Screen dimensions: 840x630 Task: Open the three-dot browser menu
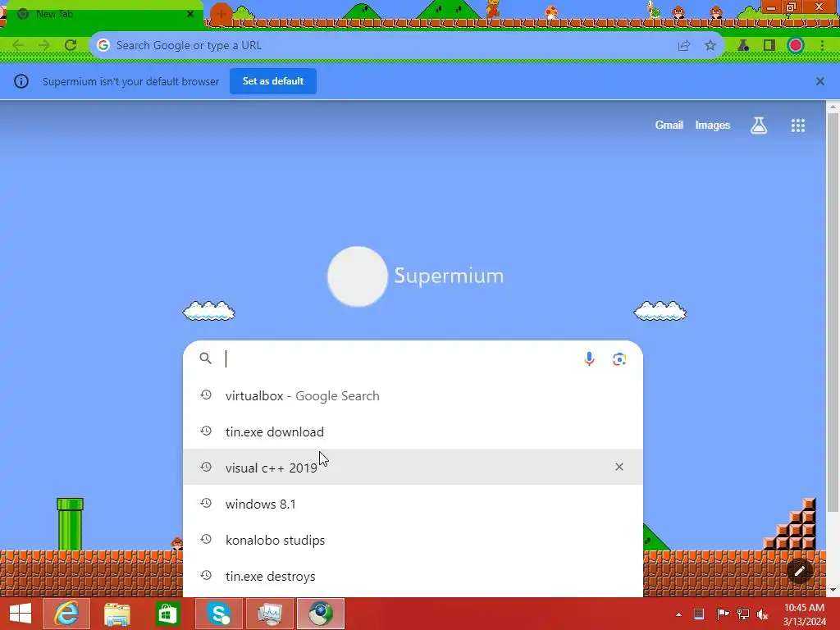point(822,46)
